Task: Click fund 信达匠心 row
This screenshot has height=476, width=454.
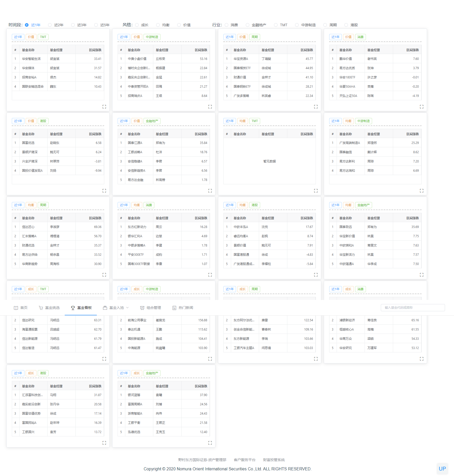Action: coord(58,227)
